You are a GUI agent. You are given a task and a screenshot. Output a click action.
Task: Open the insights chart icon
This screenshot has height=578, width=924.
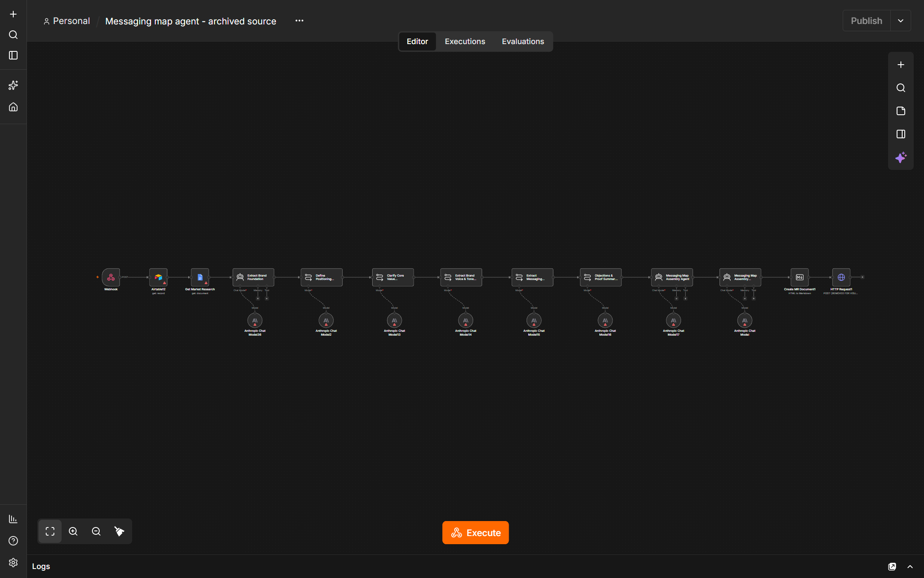tap(13, 519)
